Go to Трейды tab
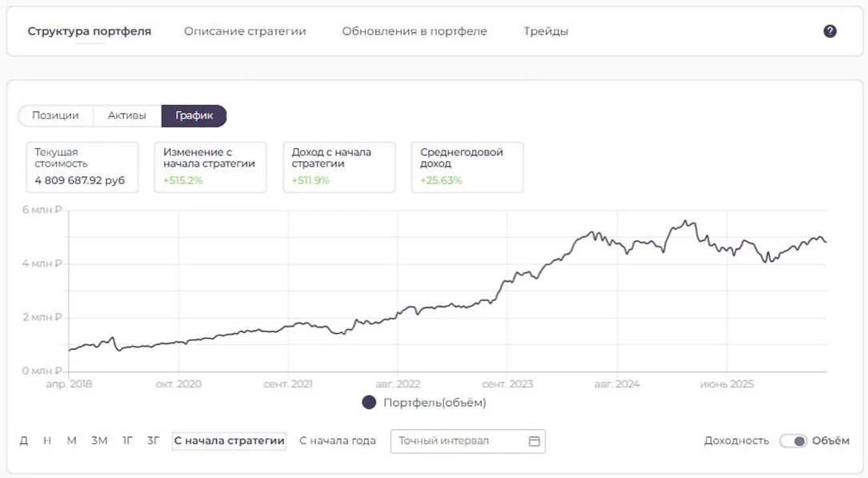The width and height of the screenshot is (868, 478). [x=546, y=31]
